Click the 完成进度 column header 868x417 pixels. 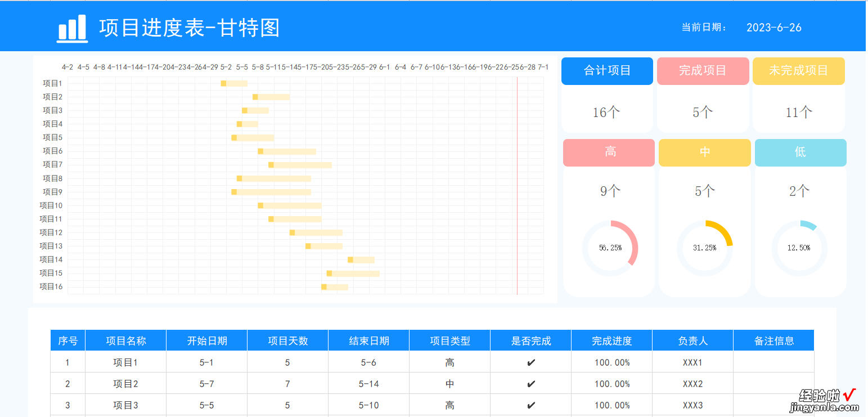[x=612, y=340]
